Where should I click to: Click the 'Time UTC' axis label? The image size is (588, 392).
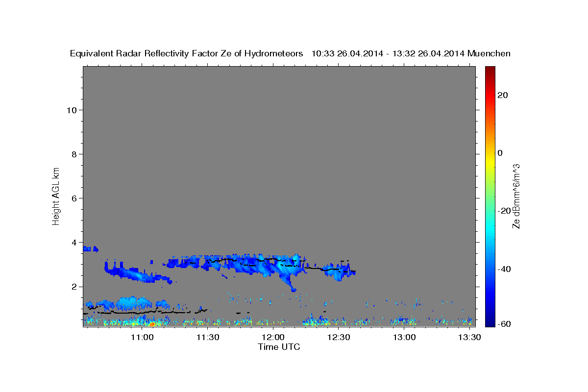279,347
